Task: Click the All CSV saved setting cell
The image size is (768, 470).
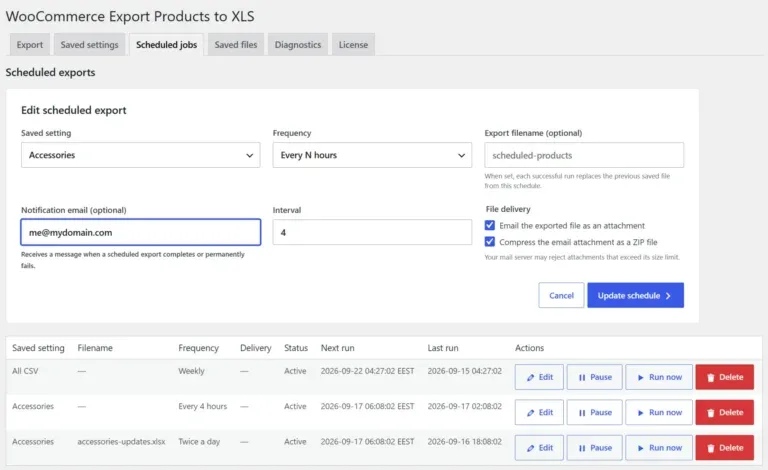Action: [25, 371]
